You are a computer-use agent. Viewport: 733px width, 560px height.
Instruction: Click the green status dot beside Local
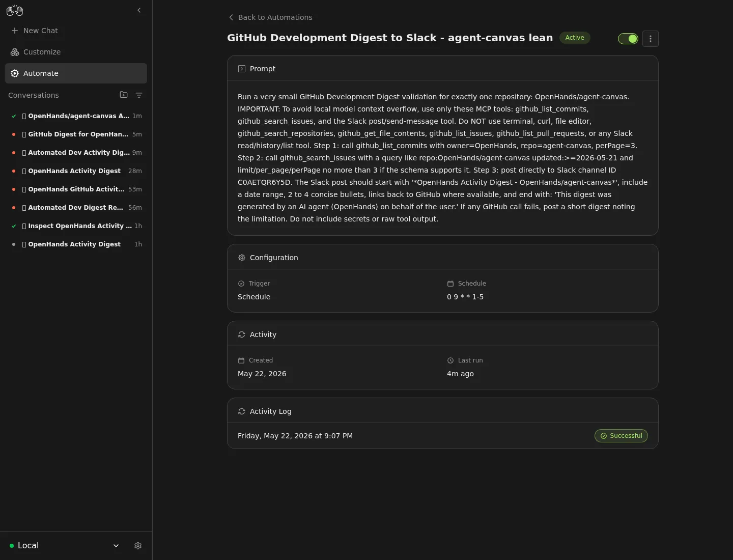click(x=12, y=546)
